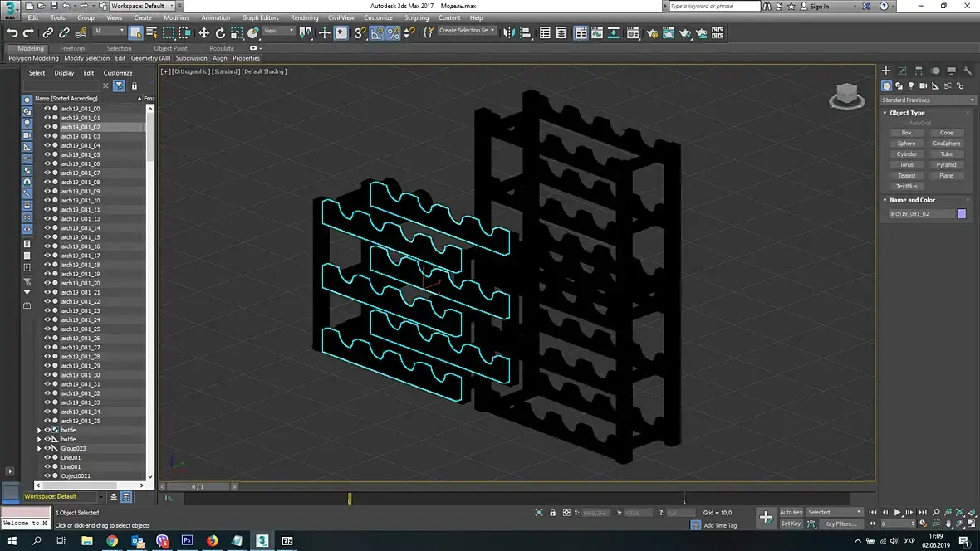Click the Undo arrow in the main toolbar
The height and width of the screenshot is (551, 980).
tap(12, 33)
